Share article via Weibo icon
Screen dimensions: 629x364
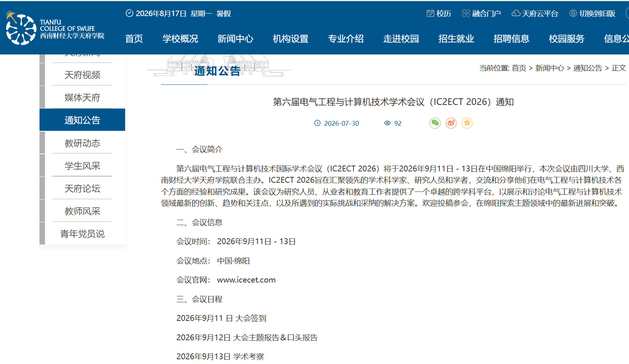(x=451, y=123)
